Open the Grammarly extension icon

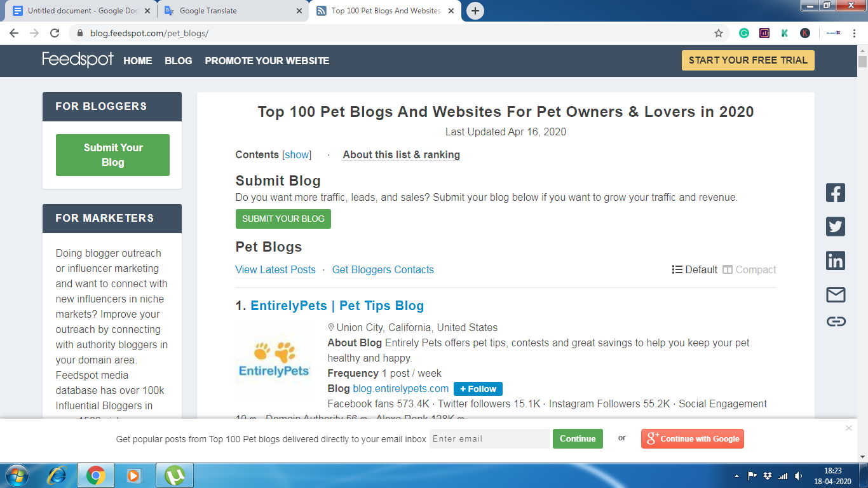(x=744, y=33)
